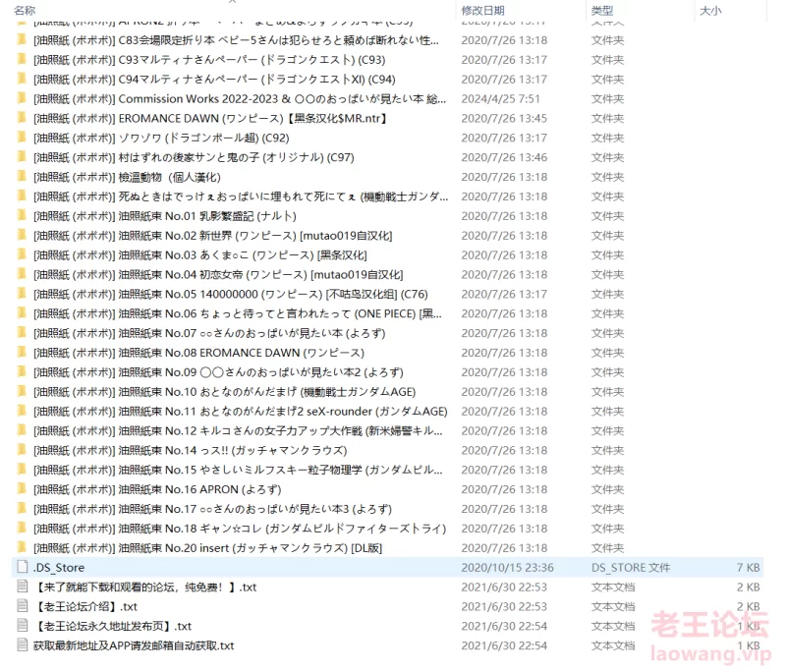Click file icon of the .DS_Store row

[x=22, y=567]
